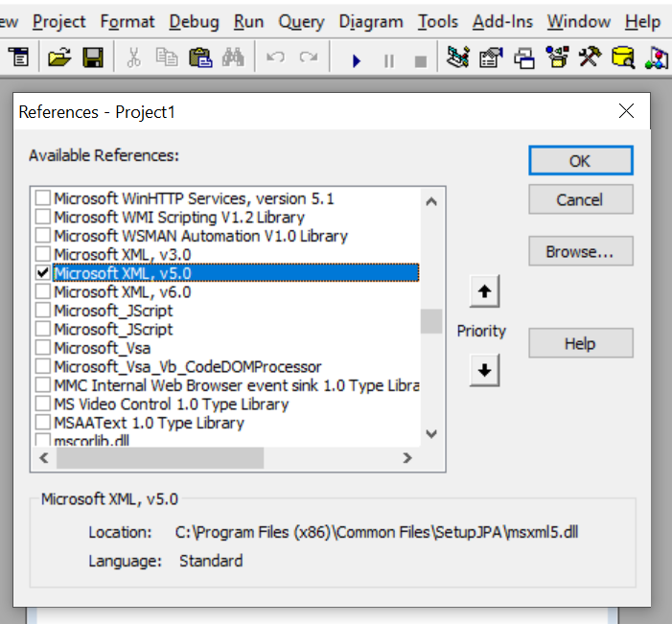Click the Paste clipboard icon
The width and height of the screenshot is (672, 624).
pos(200,57)
